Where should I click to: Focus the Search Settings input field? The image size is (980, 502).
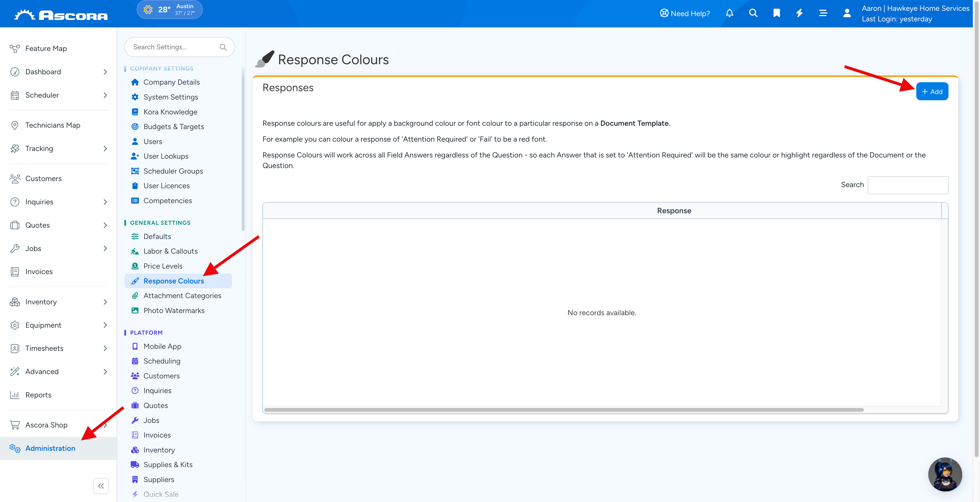pos(179,47)
